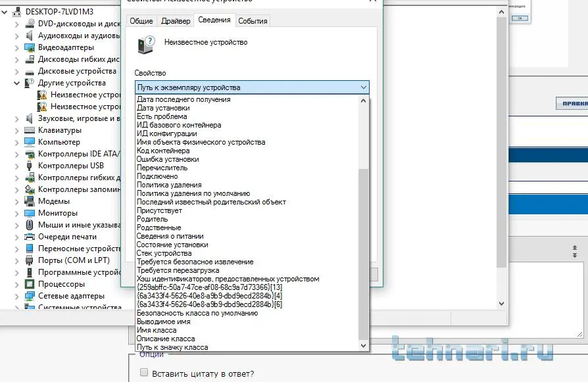Click the Клавиатуры keyboard icon
The height and width of the screenshot is (382, 588).
click(x=30, y=130)
